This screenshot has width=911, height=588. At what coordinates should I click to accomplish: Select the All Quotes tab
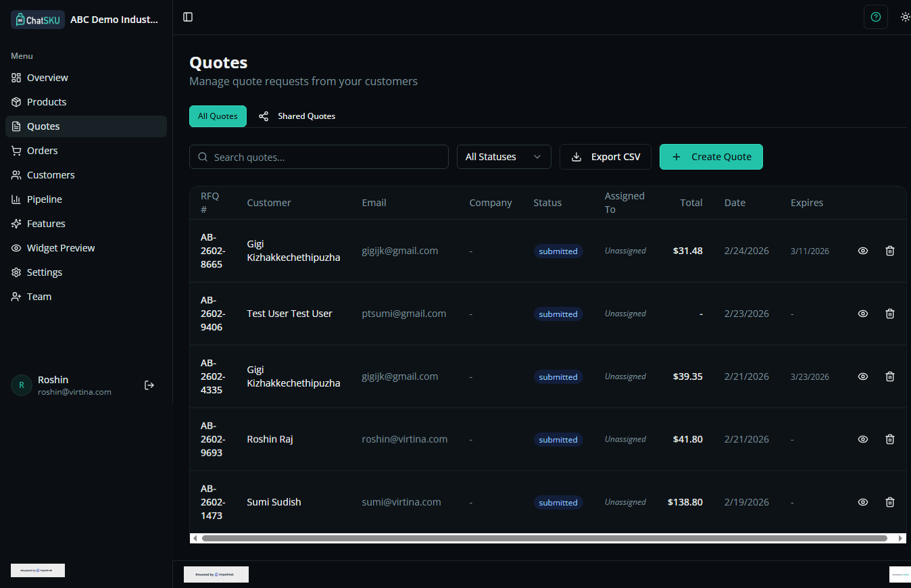click(x=218, y=116)
